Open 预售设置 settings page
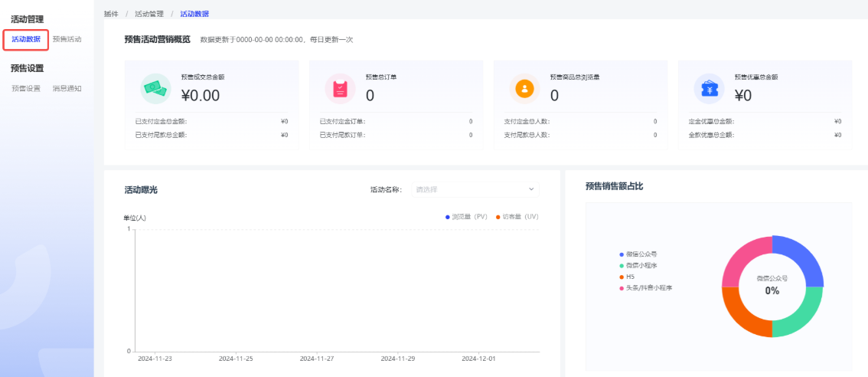The image size is (868, 377). (x=26, y=88)
